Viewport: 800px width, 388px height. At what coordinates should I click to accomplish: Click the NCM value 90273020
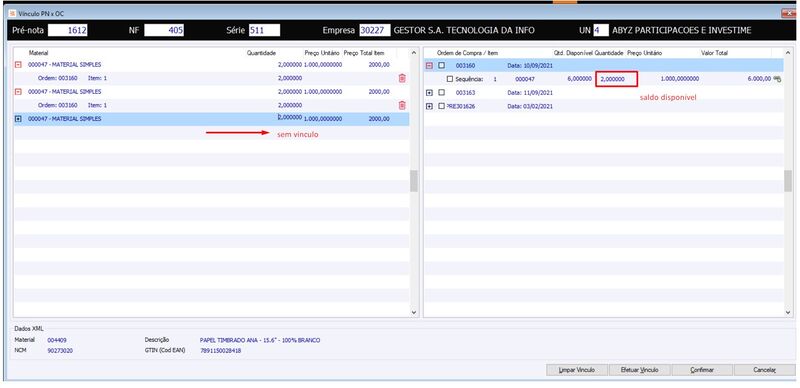(x=60, y=351)
